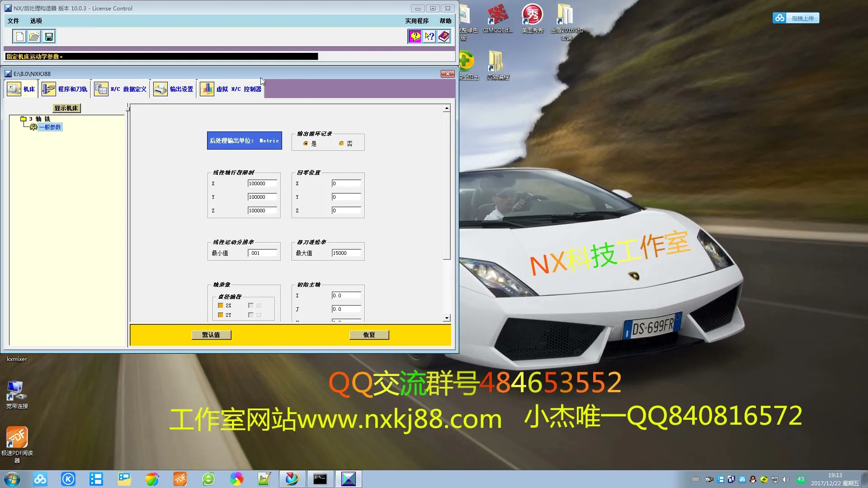Toggle the 2X diameter programming checkbox

(x=221, y=305)
